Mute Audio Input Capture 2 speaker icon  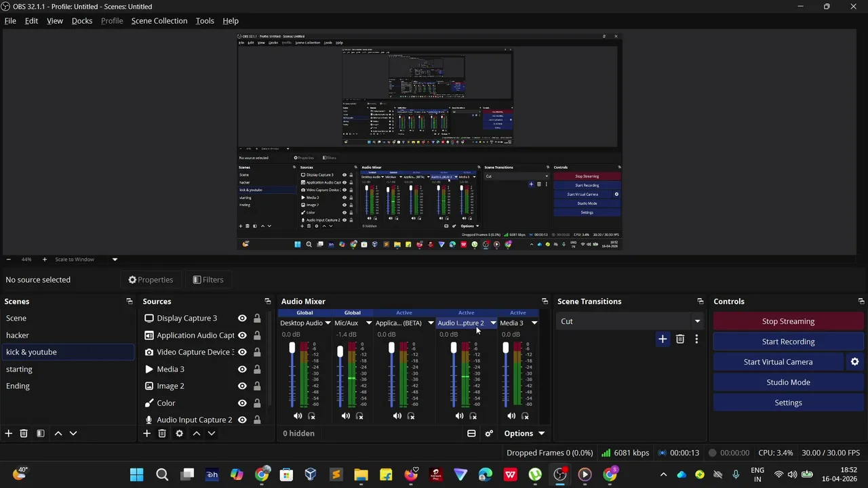pyautogui.click(x=460, y=415)
